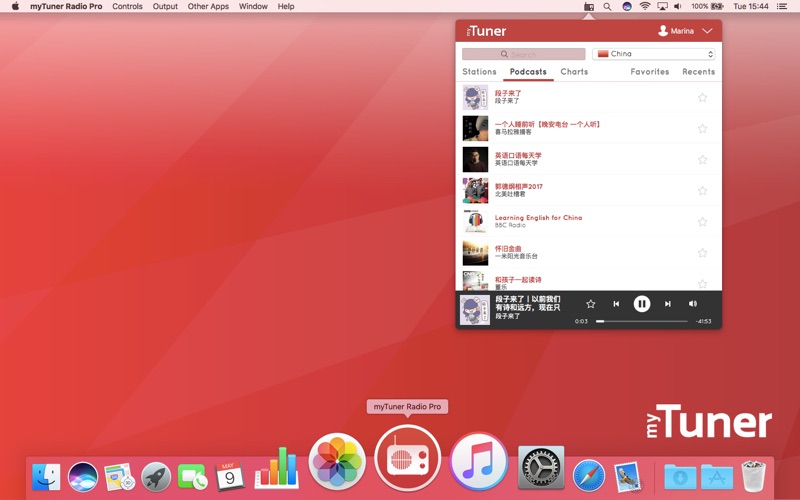The height and width of the screenshot is (500, 800).
Task: Click into the Search field
Action: (x=524, y=54)
